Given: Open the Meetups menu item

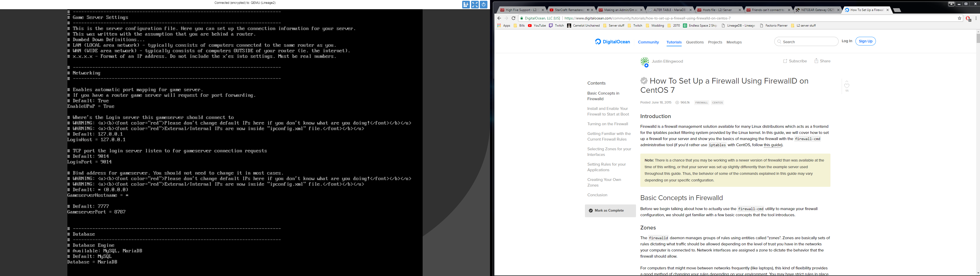Looking at the screenshot, I should (x=734, y=42).
